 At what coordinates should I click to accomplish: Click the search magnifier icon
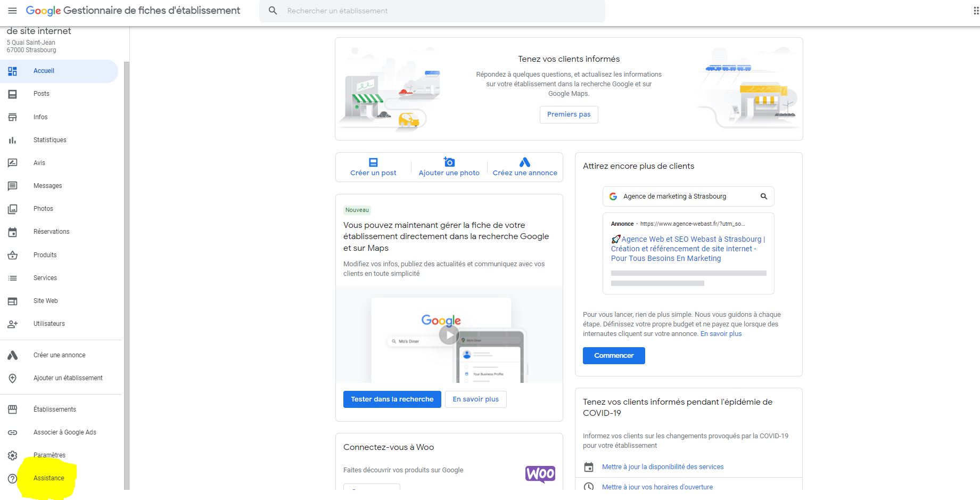pos(273,11)
